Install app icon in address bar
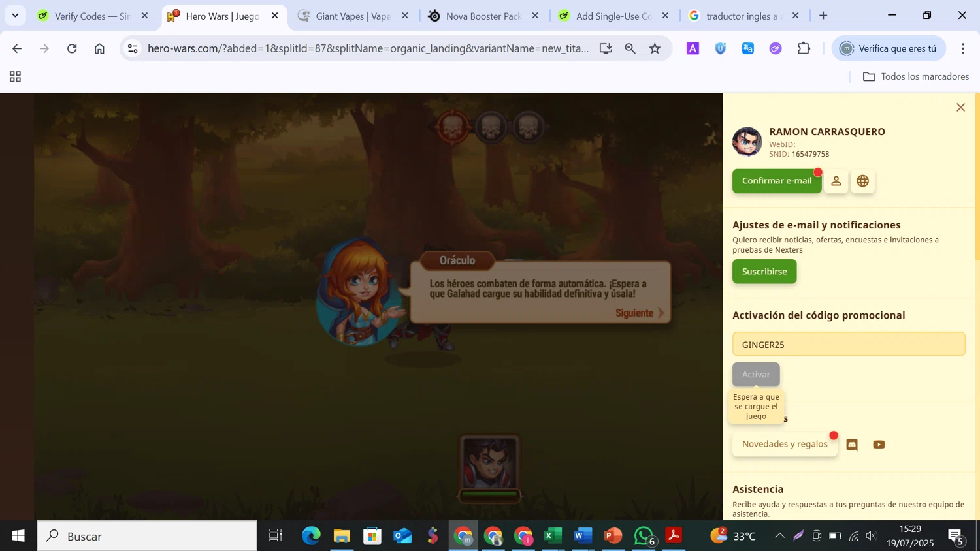 (x=606, y=48)
